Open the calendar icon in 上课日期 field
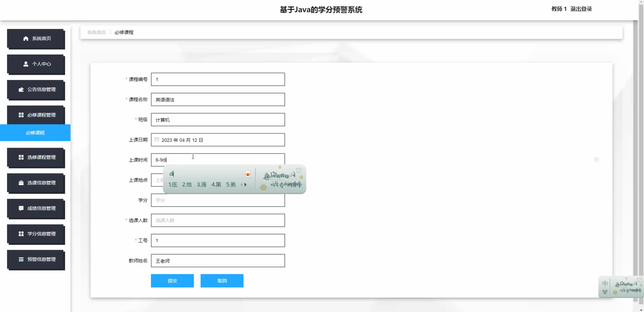 (157, 140)
